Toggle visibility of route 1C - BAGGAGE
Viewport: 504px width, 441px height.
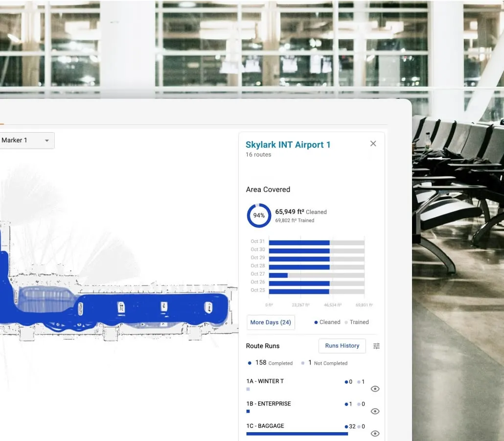click(x=375, y=433)
